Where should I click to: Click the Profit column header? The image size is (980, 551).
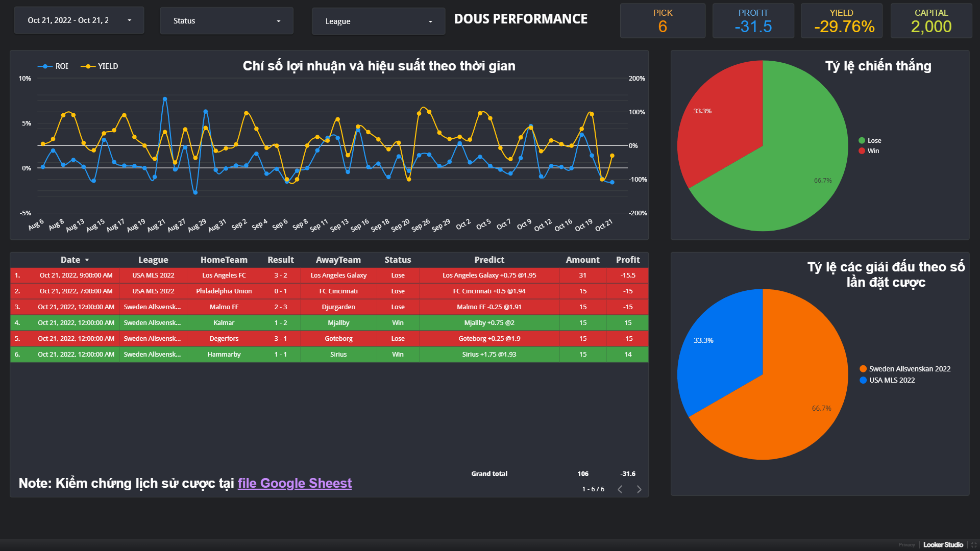[628, 260]
